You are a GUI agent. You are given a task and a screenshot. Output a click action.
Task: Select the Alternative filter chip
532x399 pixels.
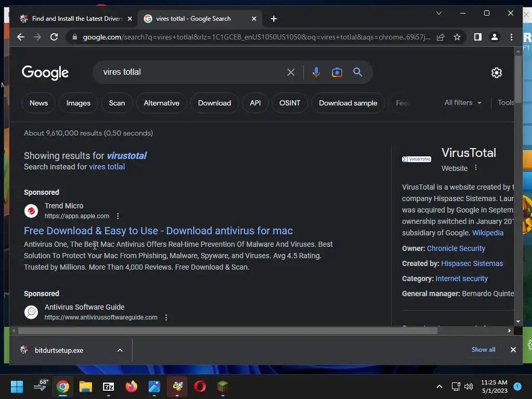[162, 103]
